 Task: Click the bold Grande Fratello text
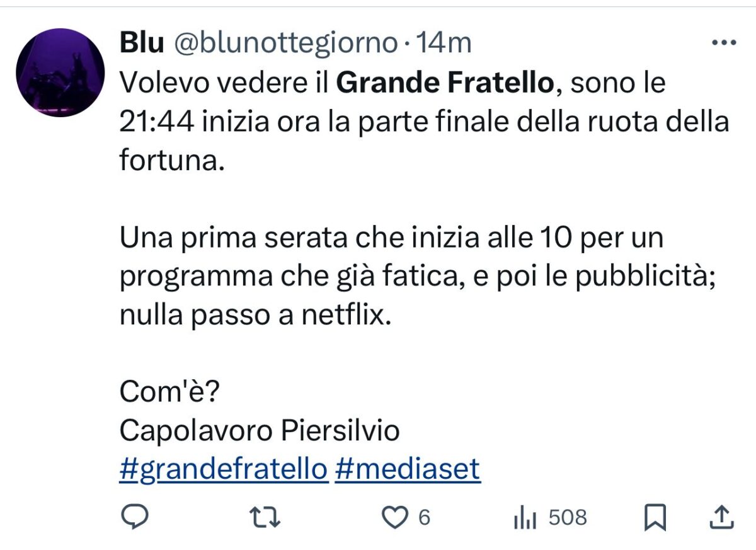point(444,83)
